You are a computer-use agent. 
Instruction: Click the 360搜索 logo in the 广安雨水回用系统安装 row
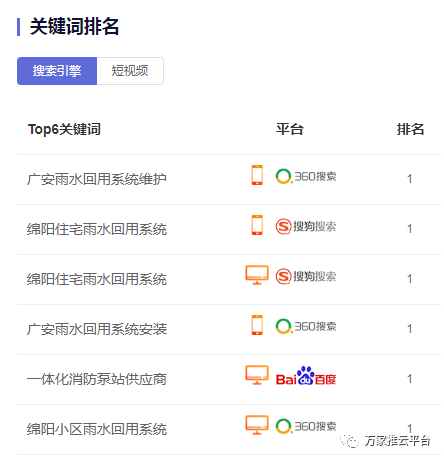306,326
